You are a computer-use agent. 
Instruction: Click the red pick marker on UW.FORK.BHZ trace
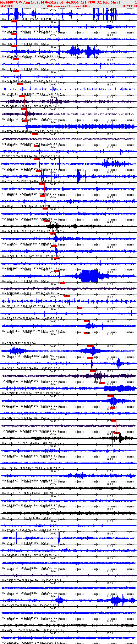tap(62, 283)
